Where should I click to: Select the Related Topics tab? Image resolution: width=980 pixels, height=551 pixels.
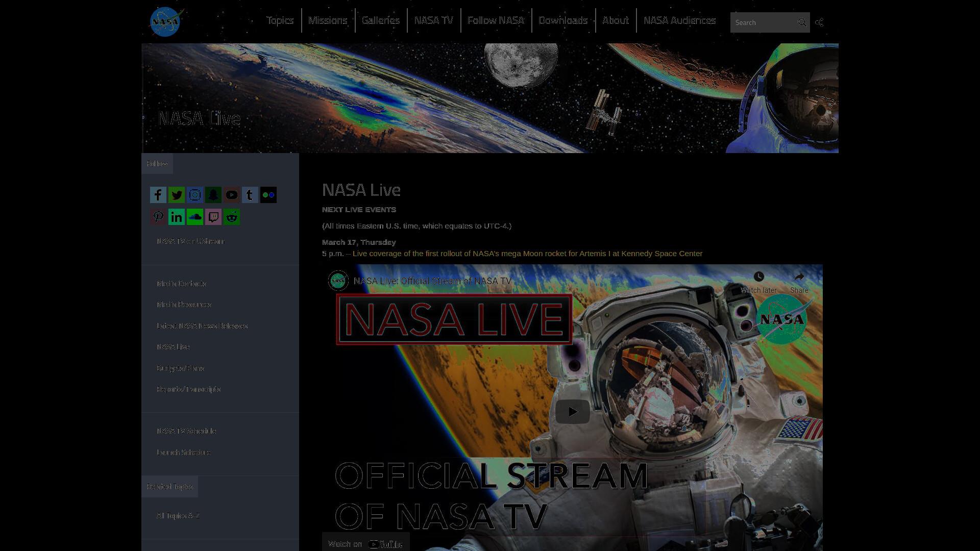(169, 487)
